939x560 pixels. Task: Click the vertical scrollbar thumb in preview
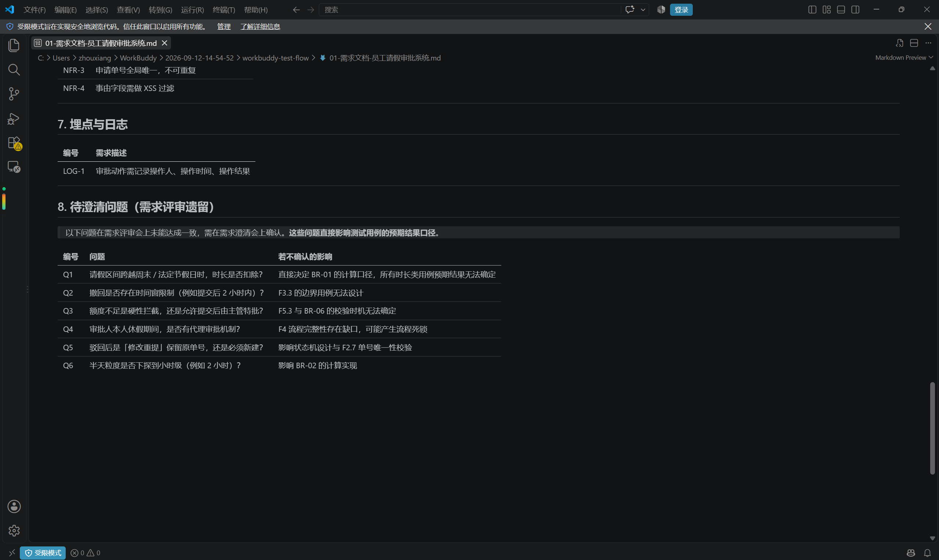[x=932, y=428]
